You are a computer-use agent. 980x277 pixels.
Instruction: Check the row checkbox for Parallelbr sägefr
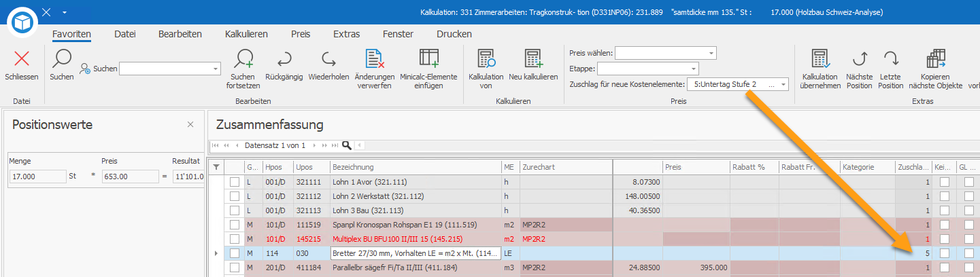coord(235,267)
